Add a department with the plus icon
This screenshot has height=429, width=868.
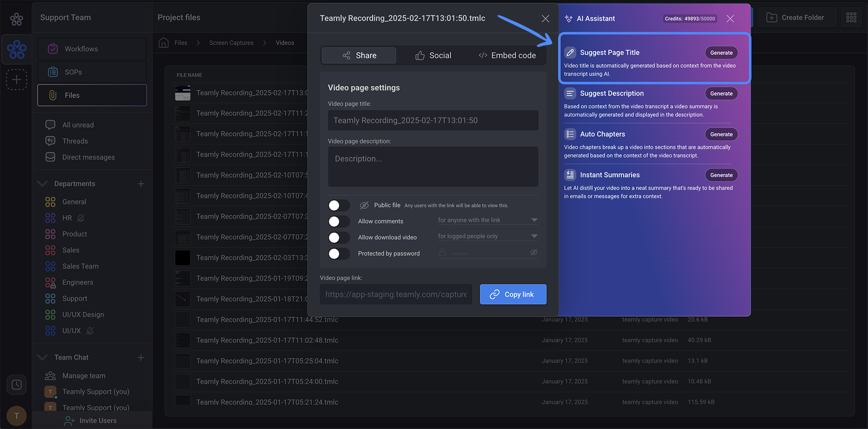pyautogui.click(x=141, y=184)
